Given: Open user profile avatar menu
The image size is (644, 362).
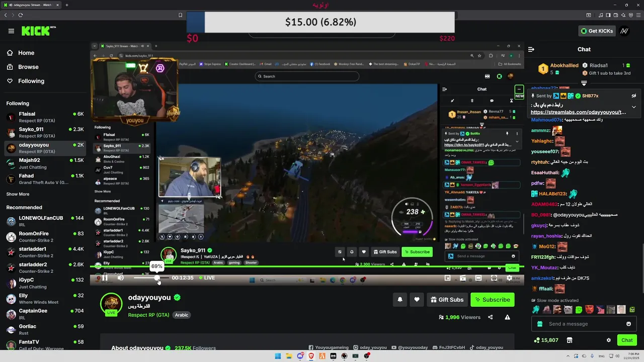Looking at the screenshot, I should 624,31.
